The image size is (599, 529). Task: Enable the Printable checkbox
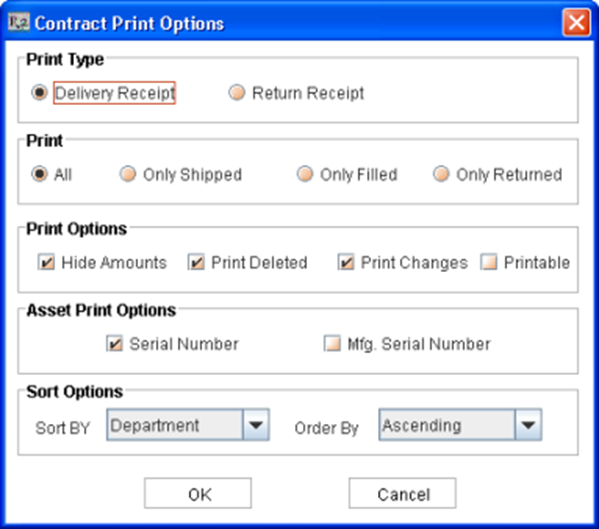(489, 262)
